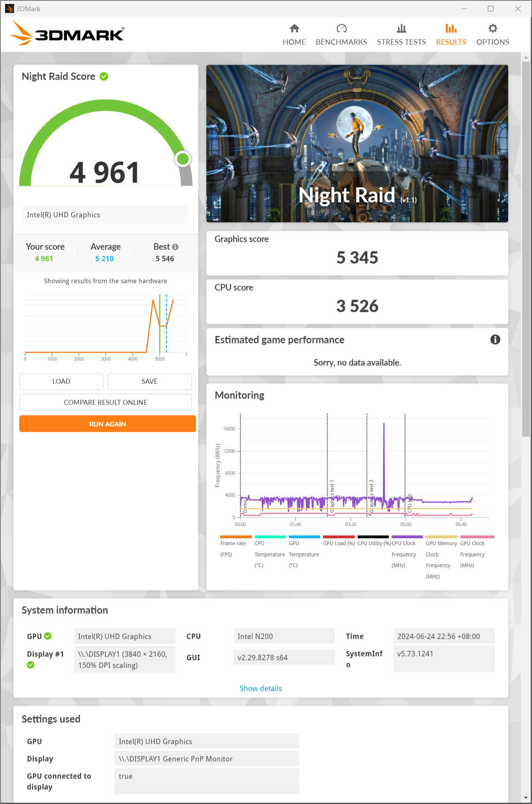Image resolution: width=532 pixels, height=804 pixels.
Task: Open Options via the gear icon
Action: click(492, 28)
